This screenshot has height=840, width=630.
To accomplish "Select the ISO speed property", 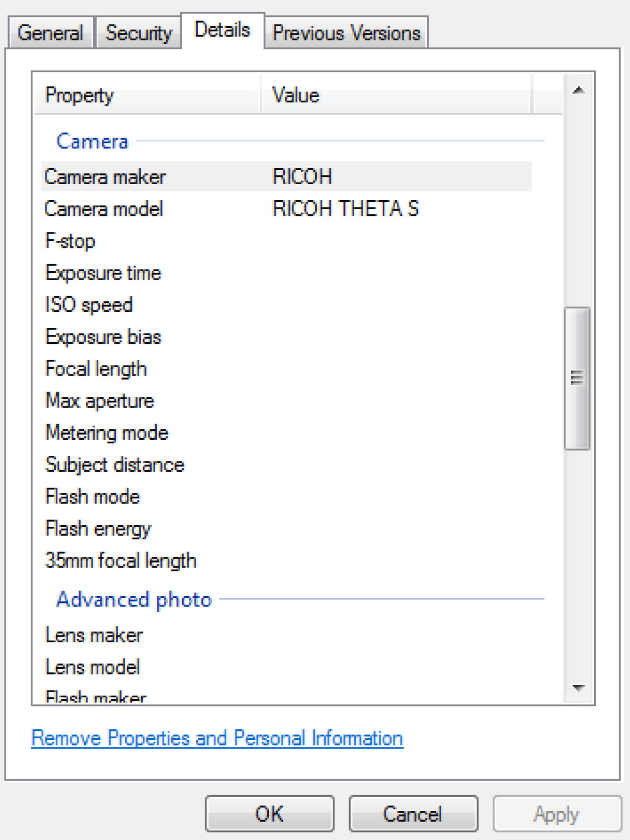I will pyautogui.click(x=287, y=305).
